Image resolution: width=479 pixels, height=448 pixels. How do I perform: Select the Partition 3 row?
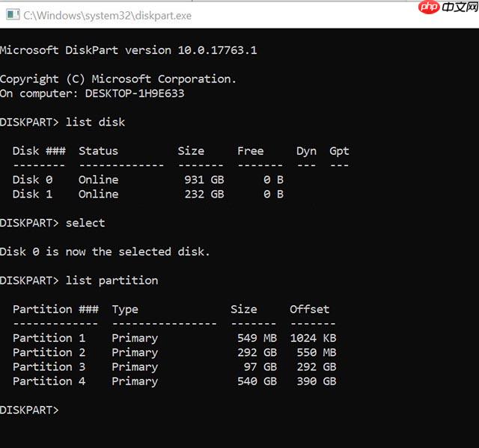click(174, 366)
